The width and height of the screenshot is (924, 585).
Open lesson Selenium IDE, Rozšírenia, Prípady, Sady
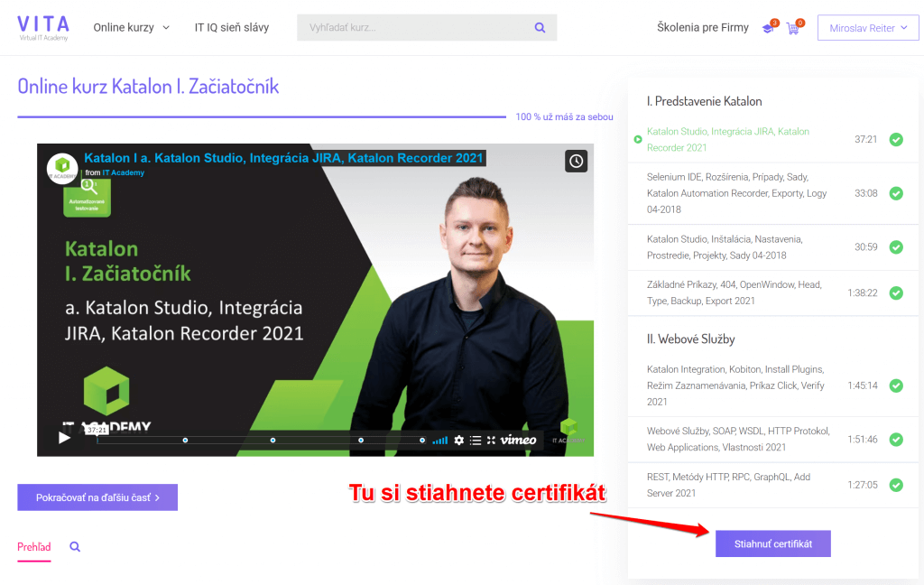click(736, 193)
